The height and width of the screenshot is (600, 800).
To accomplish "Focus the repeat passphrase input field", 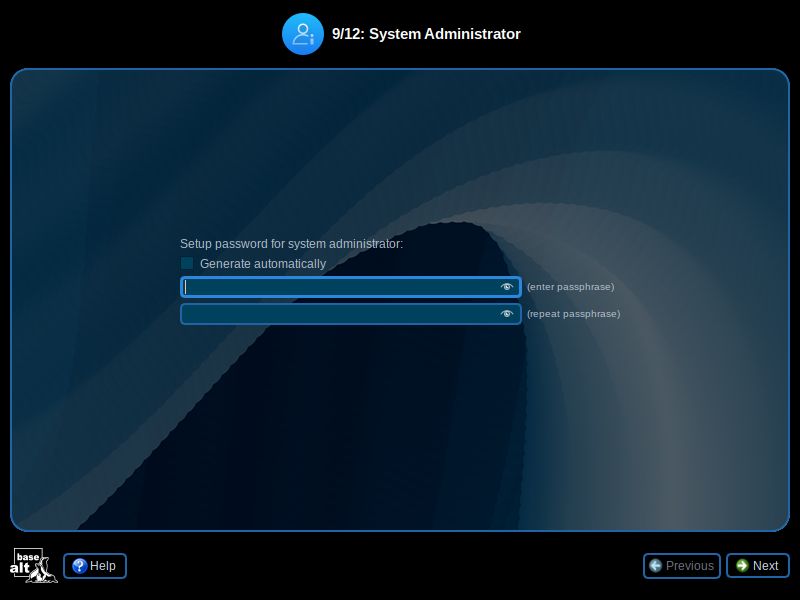I will click(x=351, y=314).
